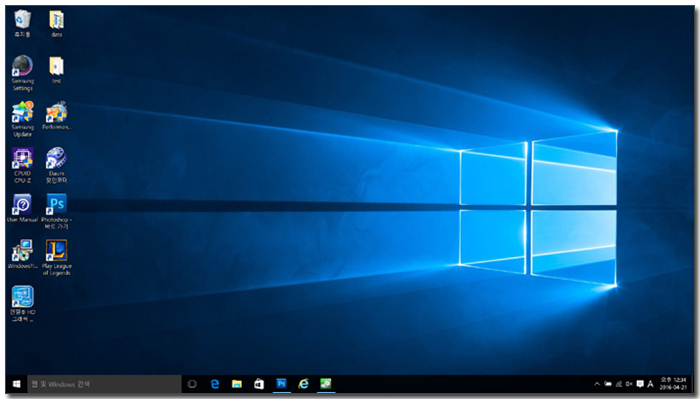Open File Explorer from the taskbar
The height and width of the screenshot is (399, 700).
tap(237, 384)
